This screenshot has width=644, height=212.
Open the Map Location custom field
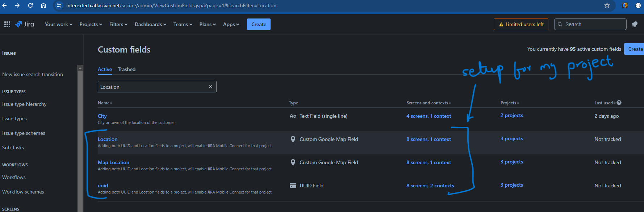click(113, 162)
